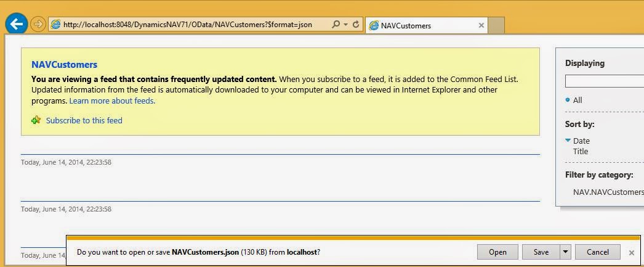Click the Displaying search input field
This screenshot has height=267, width=644.
(604, 81)
